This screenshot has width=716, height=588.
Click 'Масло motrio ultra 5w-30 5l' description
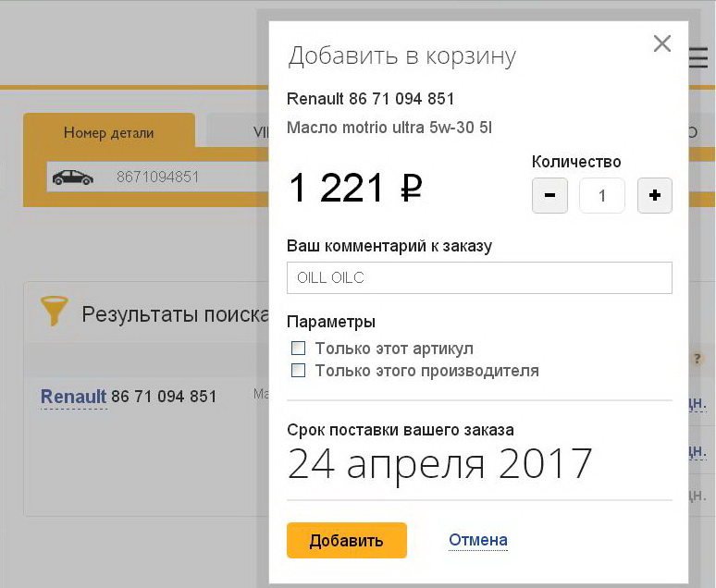point(389,128)
